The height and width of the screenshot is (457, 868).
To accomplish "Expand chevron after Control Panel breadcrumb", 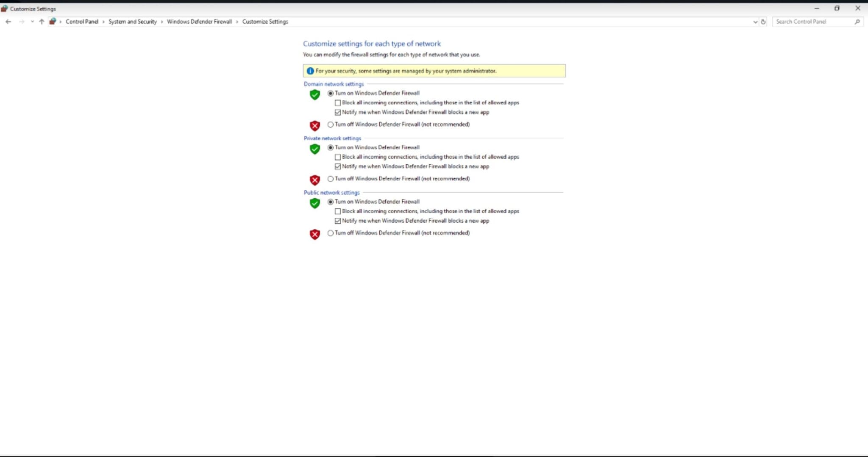I will 103,22.
